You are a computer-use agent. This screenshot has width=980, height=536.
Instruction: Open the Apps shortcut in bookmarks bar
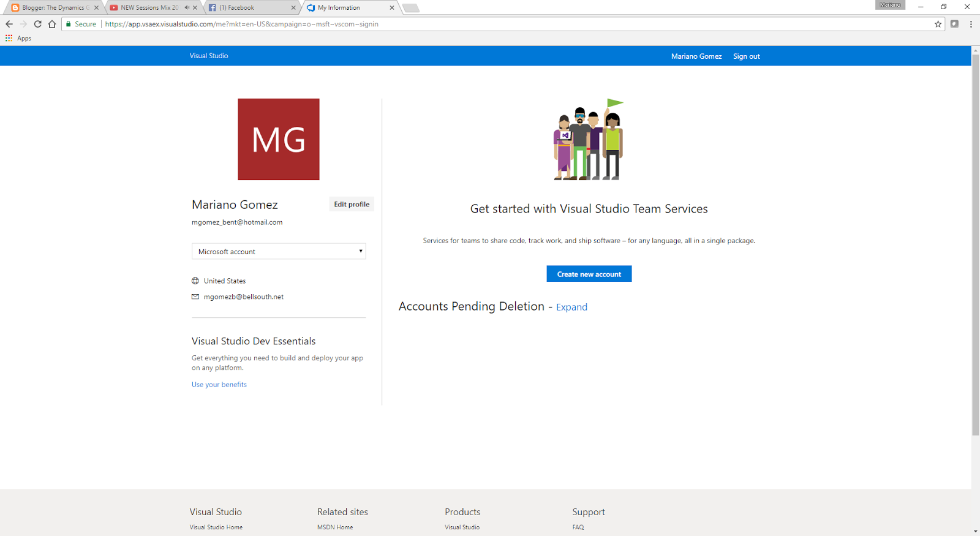[18, 38]
